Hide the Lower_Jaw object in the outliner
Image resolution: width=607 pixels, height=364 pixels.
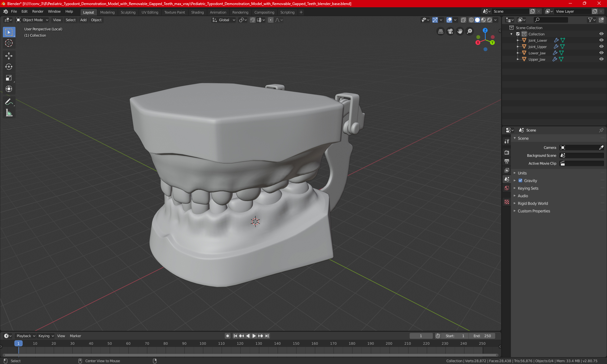(x=601, y=53)
